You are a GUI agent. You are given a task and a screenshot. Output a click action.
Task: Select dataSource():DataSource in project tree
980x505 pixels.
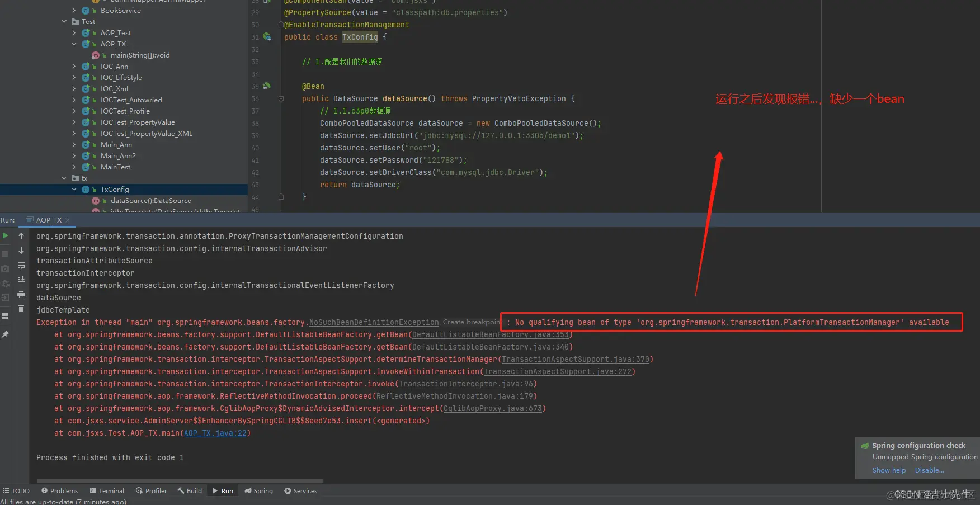[x=151, y=201]
